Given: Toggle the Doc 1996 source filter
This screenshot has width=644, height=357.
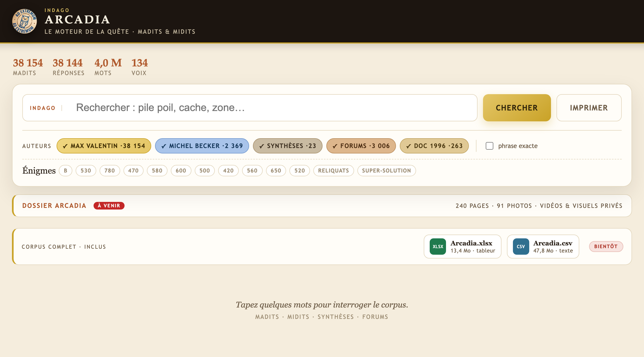Looking at the screenshot, I should pos(434,146).
